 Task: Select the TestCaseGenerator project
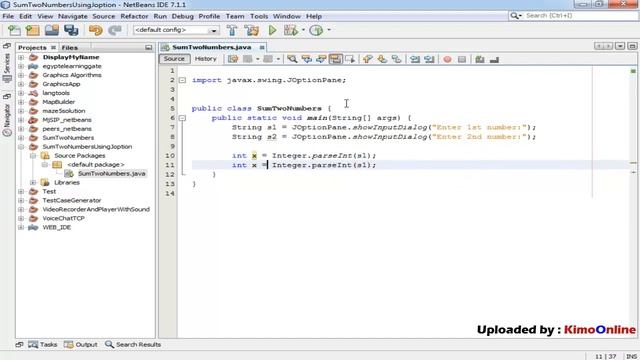[72, 200]
